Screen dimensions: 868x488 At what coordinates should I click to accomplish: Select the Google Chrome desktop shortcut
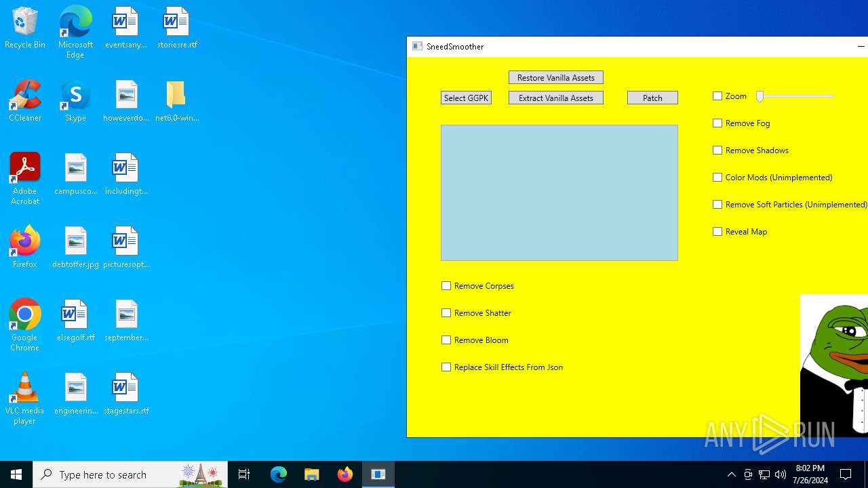(x=25, y=325)
